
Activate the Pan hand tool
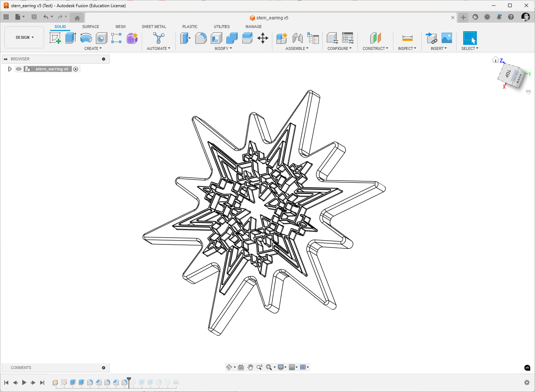[x=250, y=367]
